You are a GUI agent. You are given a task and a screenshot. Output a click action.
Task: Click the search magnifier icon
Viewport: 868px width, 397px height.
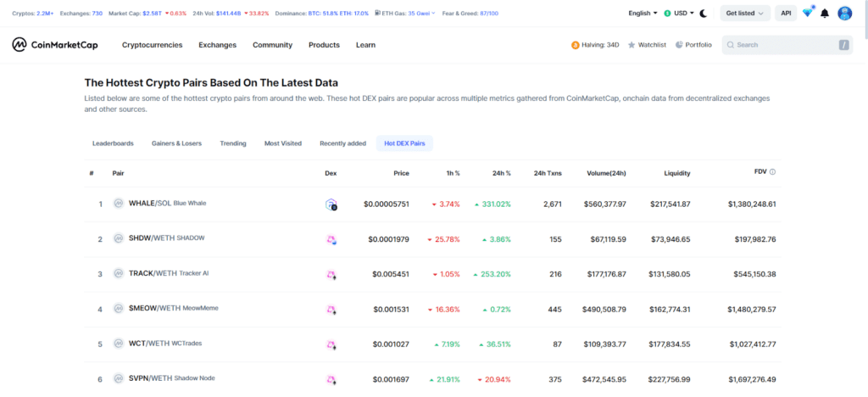tap(731, 45)
